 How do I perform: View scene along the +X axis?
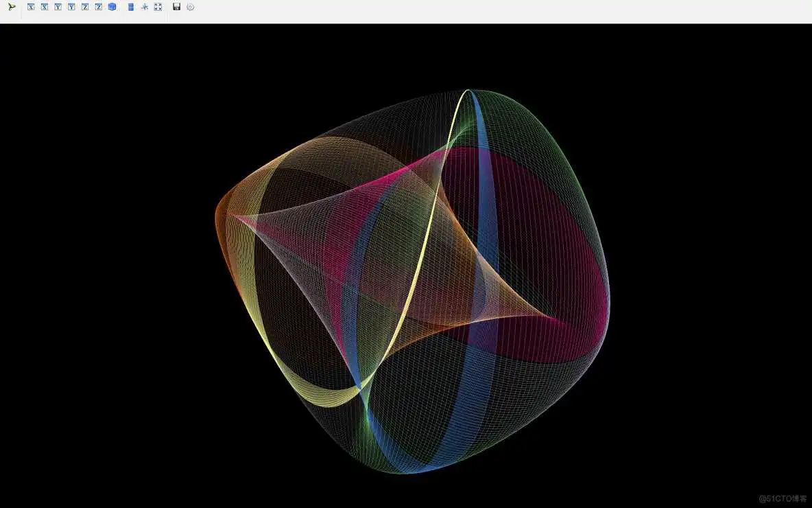(30, 7)
